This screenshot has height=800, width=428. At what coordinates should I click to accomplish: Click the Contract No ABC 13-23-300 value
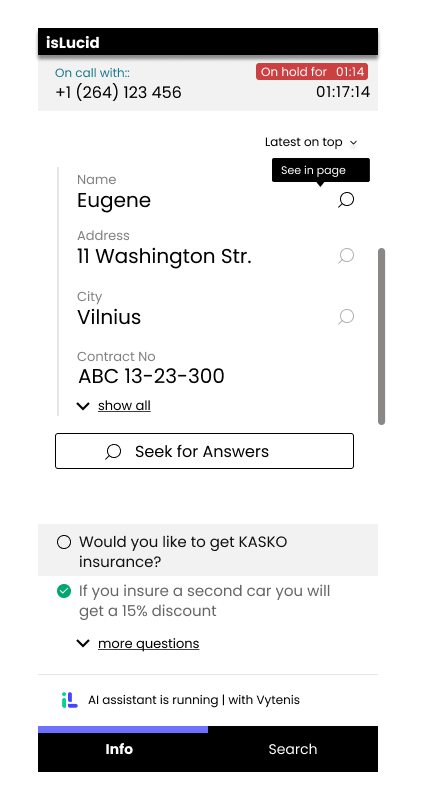[151, 377]
